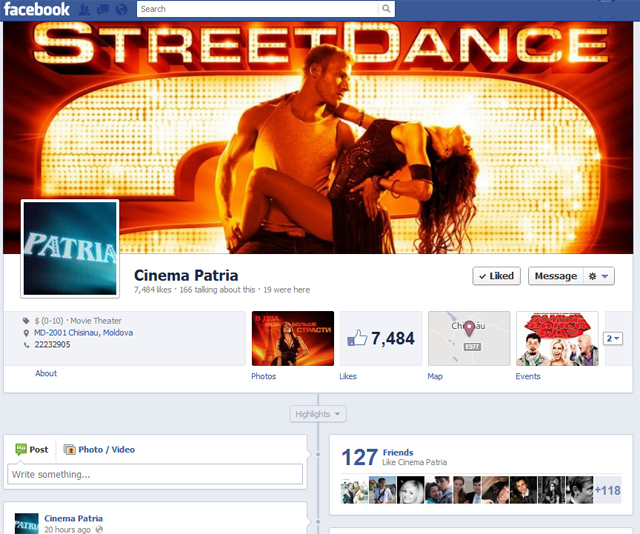This screenshot has width=640, height=534.
Task: Focus the Search input field
Action: (x=258, y=9)
